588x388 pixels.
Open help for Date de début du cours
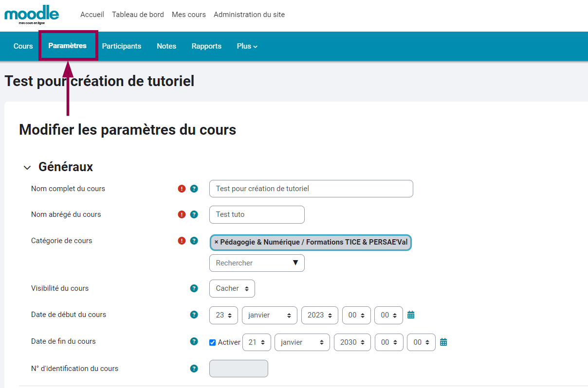tap(194, 315)
